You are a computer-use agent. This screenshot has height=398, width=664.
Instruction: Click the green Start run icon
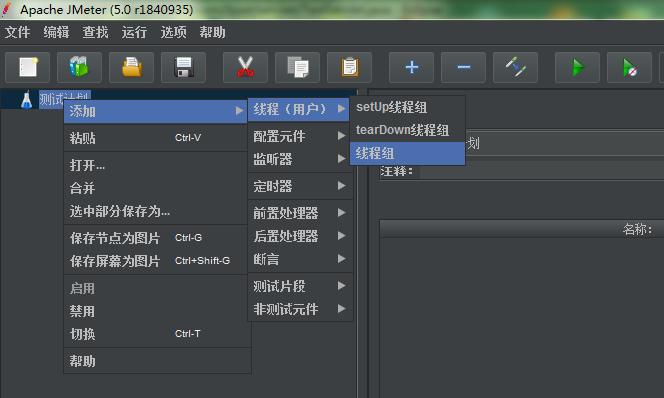click(577, 67)
